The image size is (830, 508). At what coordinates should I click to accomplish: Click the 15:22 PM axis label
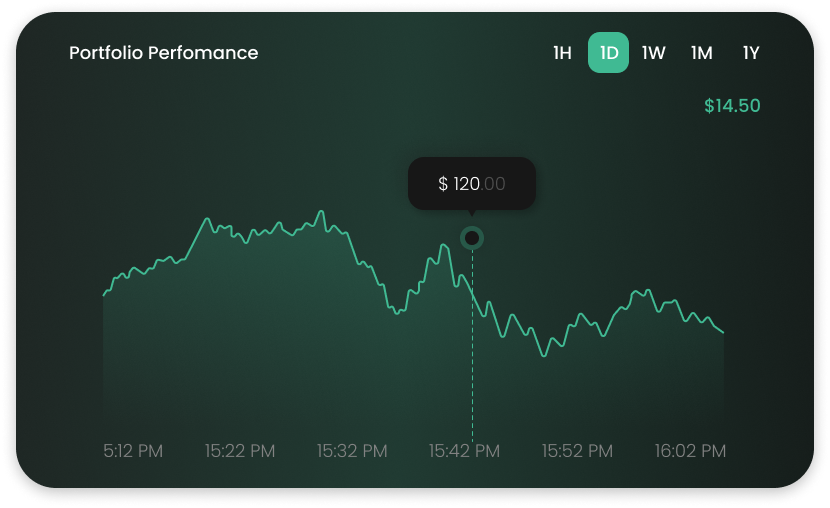coord(240,451)
